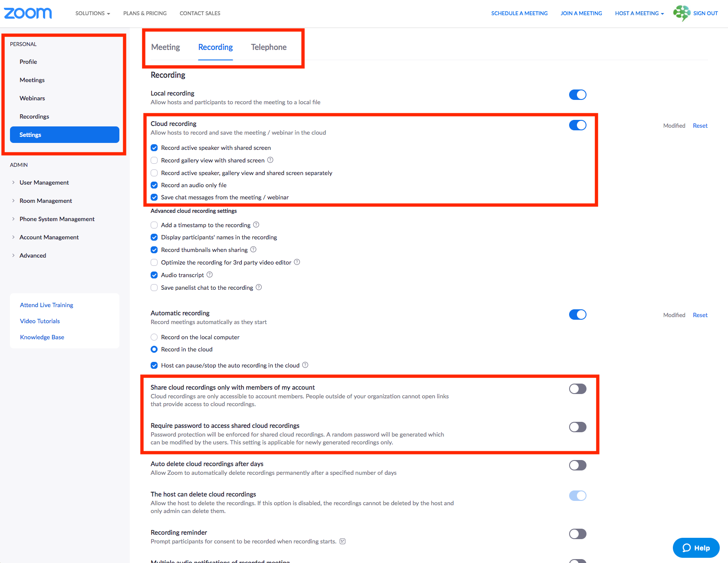Toggle Cloud recording switch
Viewport: 728px width, 563px height.
point(578,125)
